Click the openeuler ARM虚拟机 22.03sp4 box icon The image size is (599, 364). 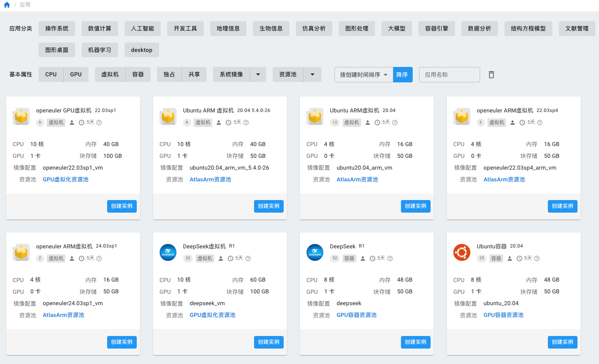pyautogui.click(x=462, y=116)
